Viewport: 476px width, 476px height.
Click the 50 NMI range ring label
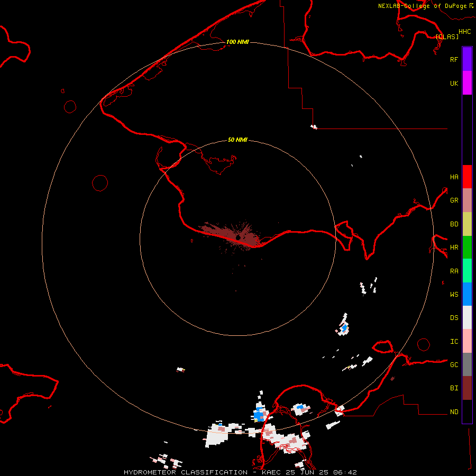[237, 140]
